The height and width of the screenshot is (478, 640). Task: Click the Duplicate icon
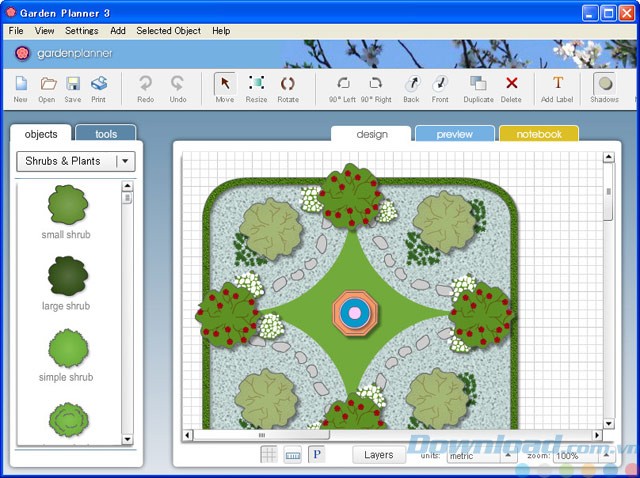478,87
